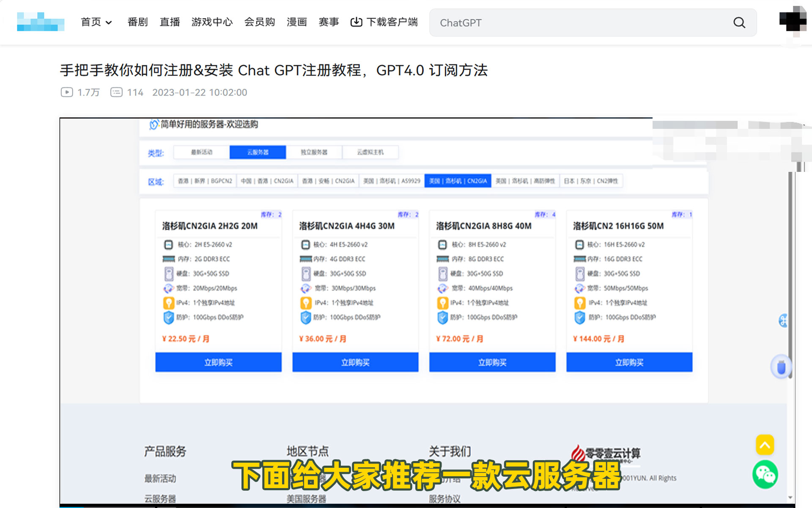Open the 云虚拟主机 type tab
812x508 pixels.
(370, 152)
